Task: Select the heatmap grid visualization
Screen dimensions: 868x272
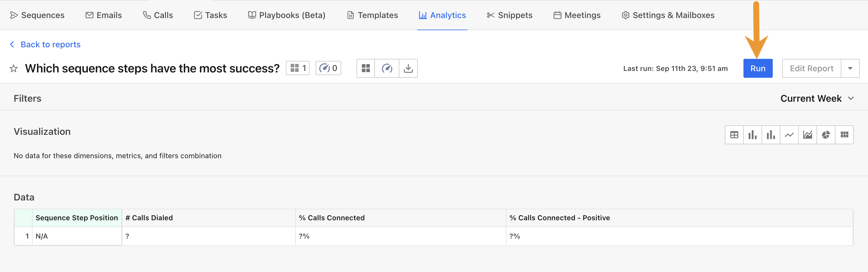Action: click(x=844, y=135)
